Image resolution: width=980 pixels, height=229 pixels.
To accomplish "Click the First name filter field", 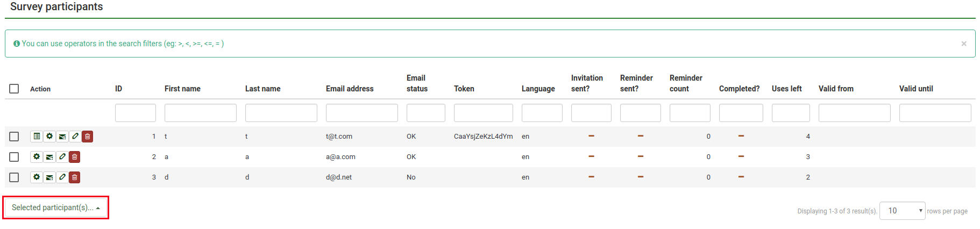I will pyautogui.click(x=200, y=113).
